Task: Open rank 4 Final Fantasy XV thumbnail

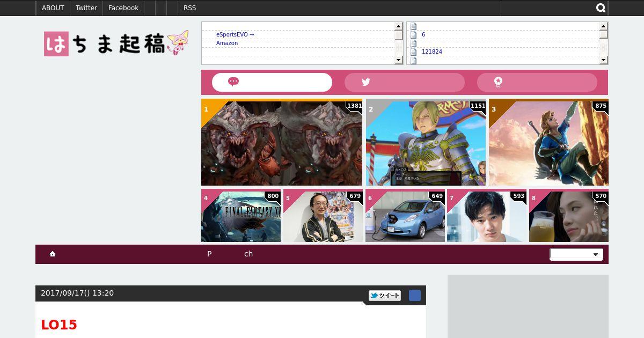Action: pyautogui.click(x=241, y=215)
